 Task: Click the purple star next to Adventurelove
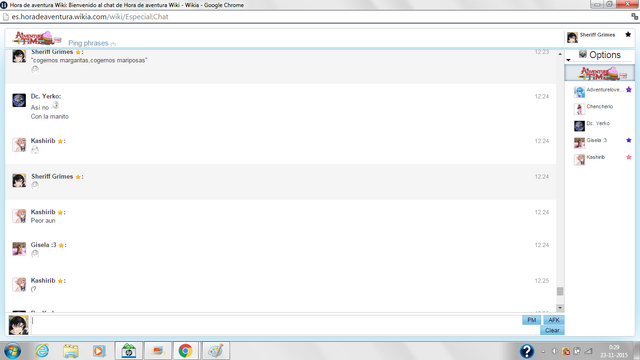point(629,90)
